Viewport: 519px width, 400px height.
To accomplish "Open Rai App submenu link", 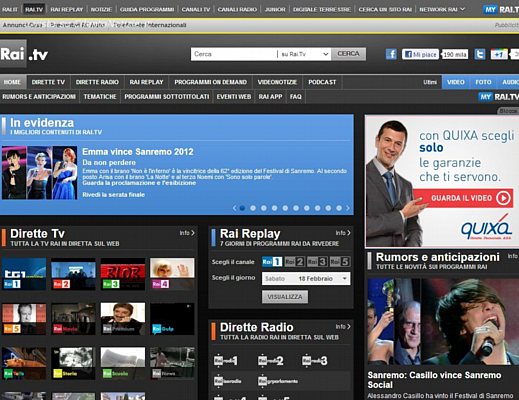I will [x=270, y=97].
